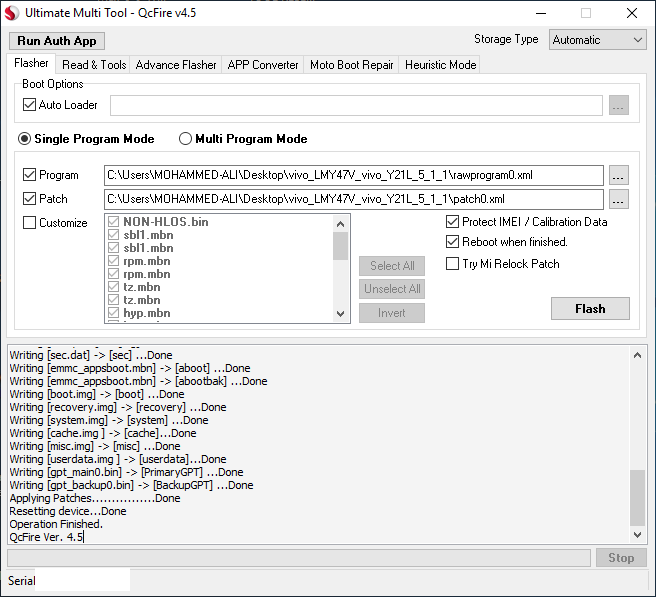The height and width of the screenshot is (597, 656).
Task: Switch to the Read & Tools tab
Action: tap(94, 65)
